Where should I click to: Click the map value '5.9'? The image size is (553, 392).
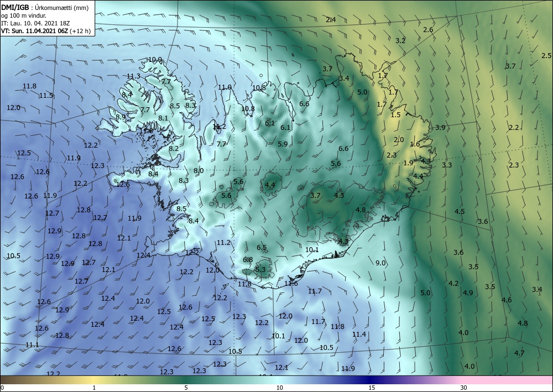coord(283,144)
